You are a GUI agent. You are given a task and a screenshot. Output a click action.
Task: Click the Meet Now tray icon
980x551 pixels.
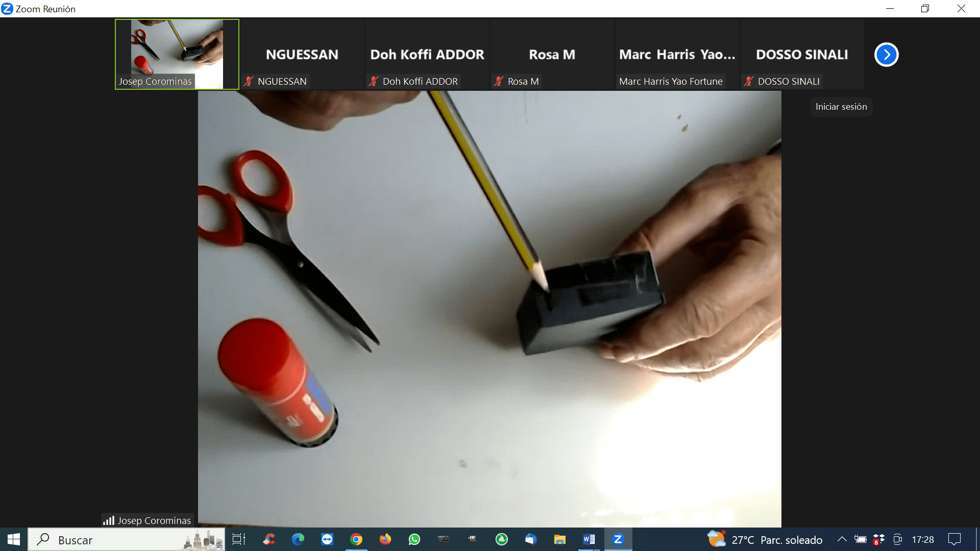(x=898, y=539)
